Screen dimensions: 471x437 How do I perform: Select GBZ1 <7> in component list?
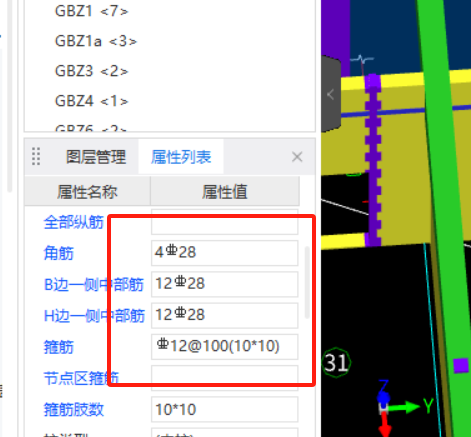(x=91, y=11)
